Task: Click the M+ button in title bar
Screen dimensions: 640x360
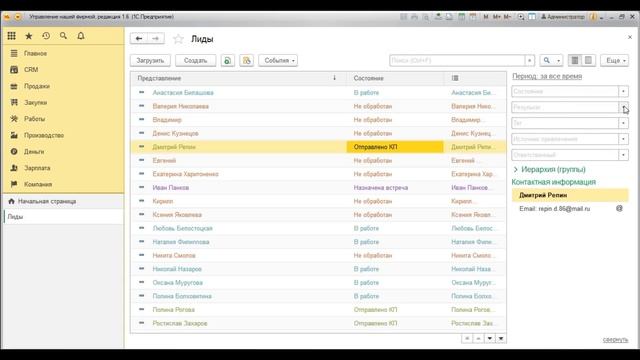Action: 496,17
